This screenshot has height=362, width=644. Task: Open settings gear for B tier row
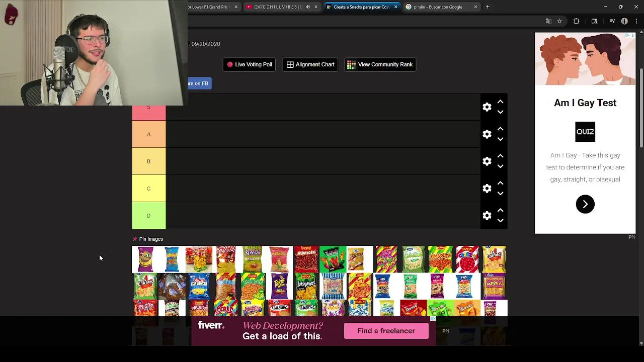coord(487,161)
